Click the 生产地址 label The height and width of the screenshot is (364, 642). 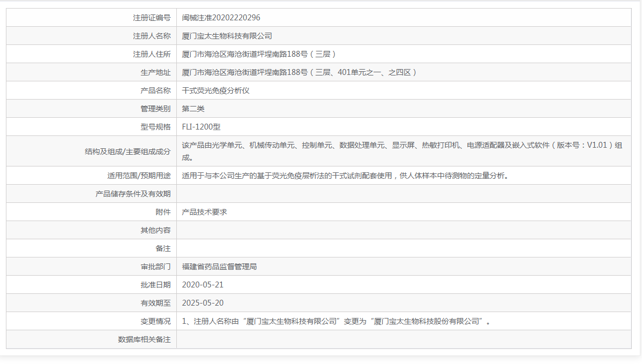[155, 72]
